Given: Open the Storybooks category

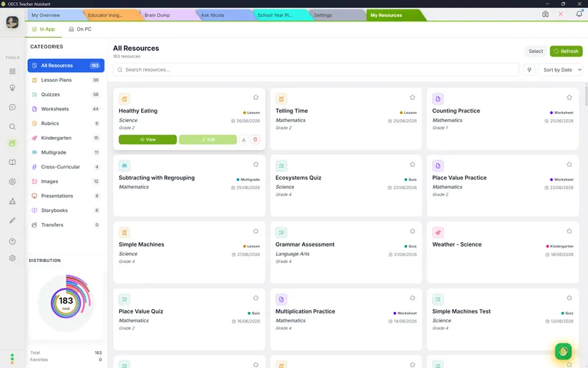Looking at the screenshot, I should pos(66,210).
